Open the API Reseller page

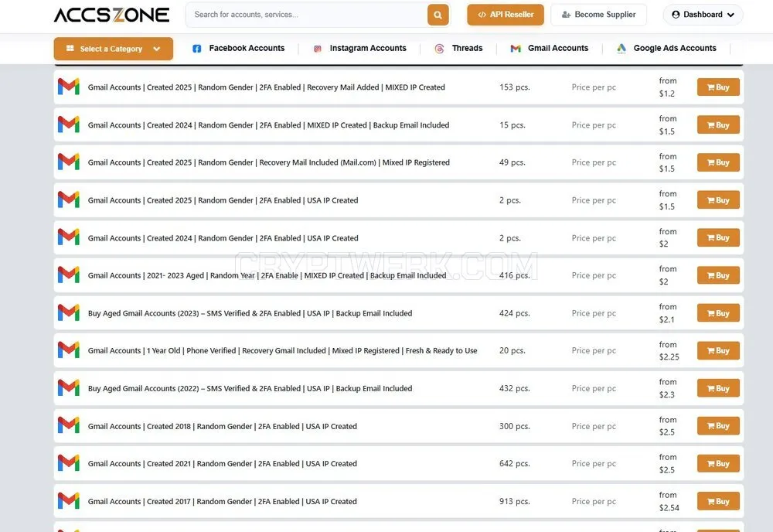pos(506,15)
